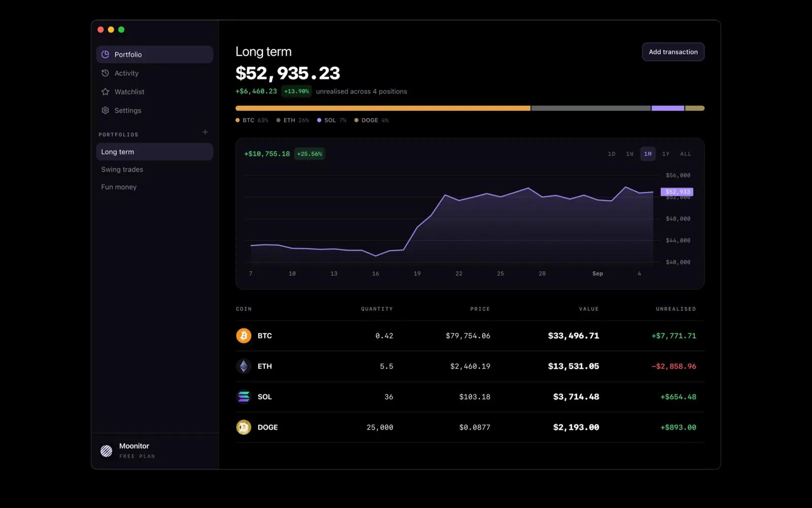The height and width of the screenshot is (508, 812).
Task: Open Settings from the sidebar
Action: pyautogui.click(x=154, y=110)
